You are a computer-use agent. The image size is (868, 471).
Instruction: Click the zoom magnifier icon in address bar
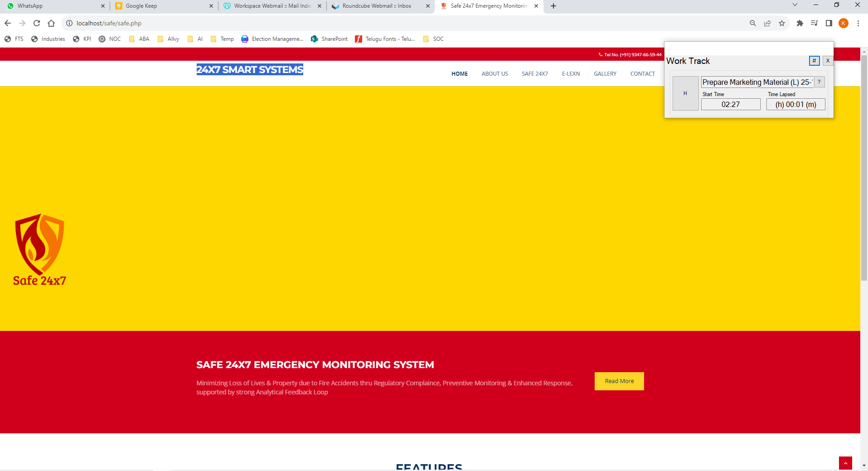[x=753, y=23]
